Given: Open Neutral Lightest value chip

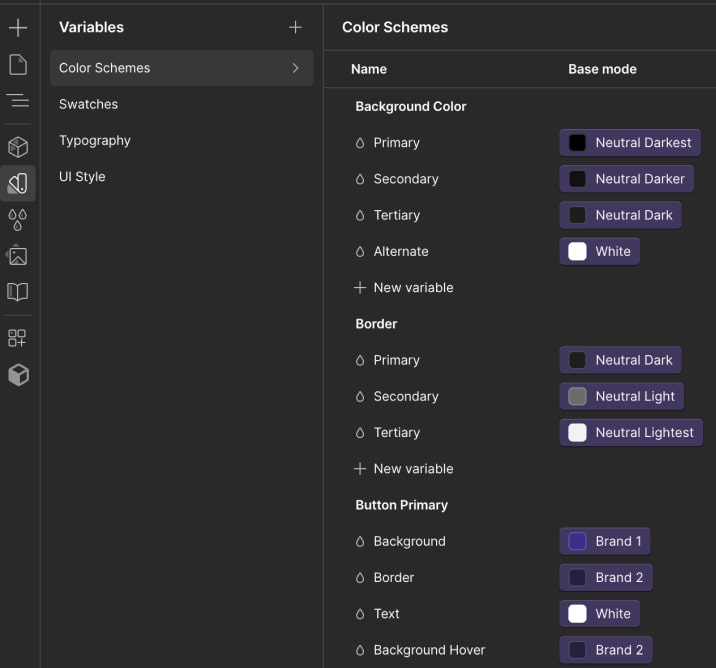Looking at the screenshot, I should (x=631, y=432).
